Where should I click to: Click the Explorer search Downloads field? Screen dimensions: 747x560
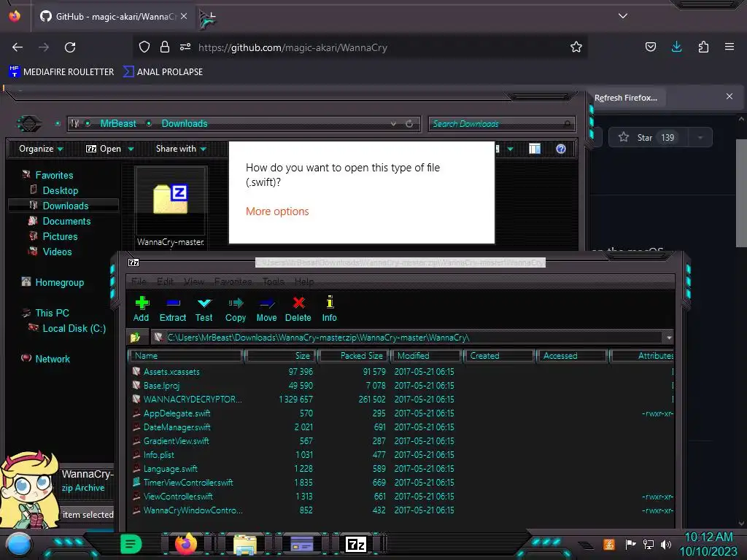click(501, 124)
